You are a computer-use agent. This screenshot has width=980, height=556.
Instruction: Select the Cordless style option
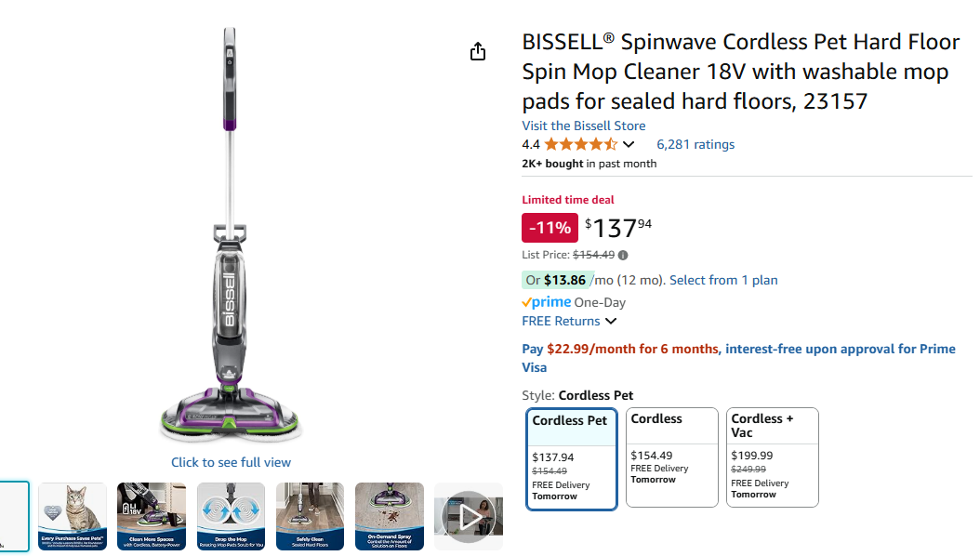coord(671,457)
